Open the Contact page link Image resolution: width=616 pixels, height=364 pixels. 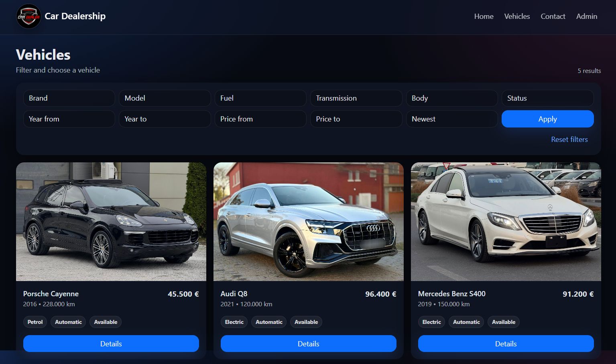pyautogui.click(x=553, y=16)
